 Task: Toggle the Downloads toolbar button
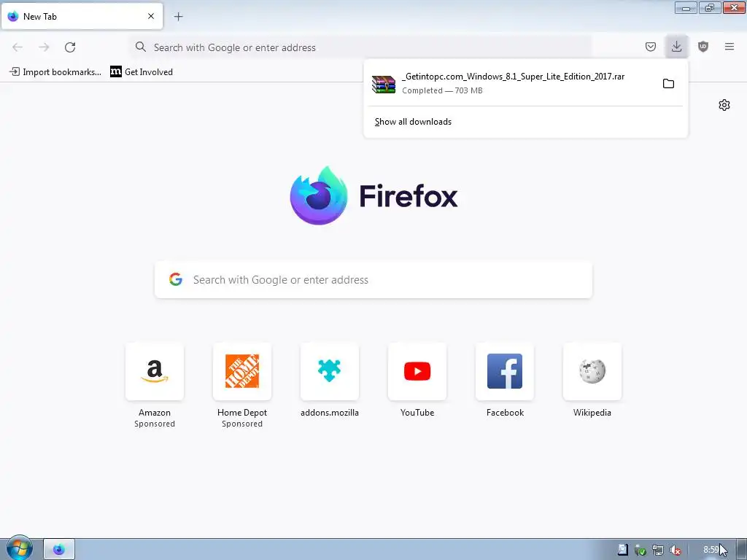point(676,47)
